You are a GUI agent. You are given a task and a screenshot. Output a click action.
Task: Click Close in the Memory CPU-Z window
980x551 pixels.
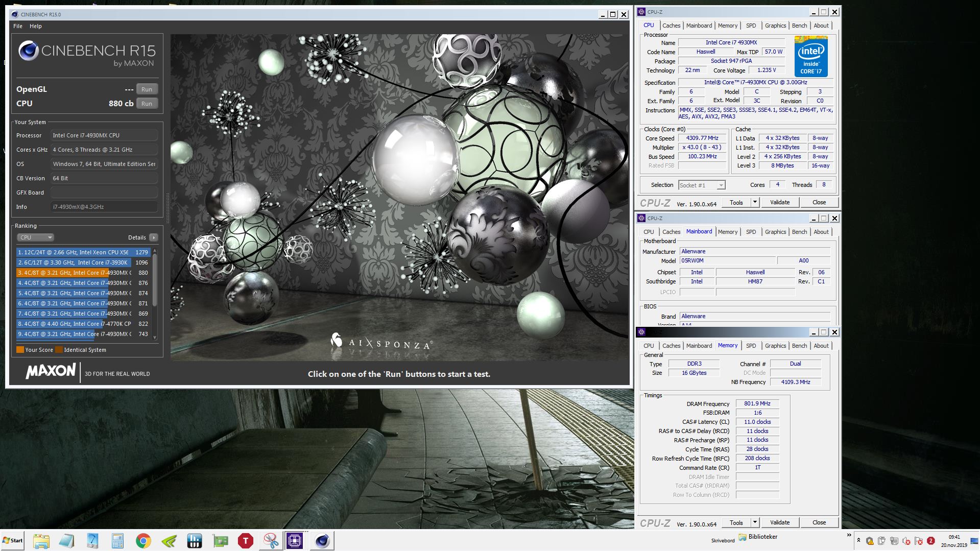pyautogui.click(x=819, y=522)
